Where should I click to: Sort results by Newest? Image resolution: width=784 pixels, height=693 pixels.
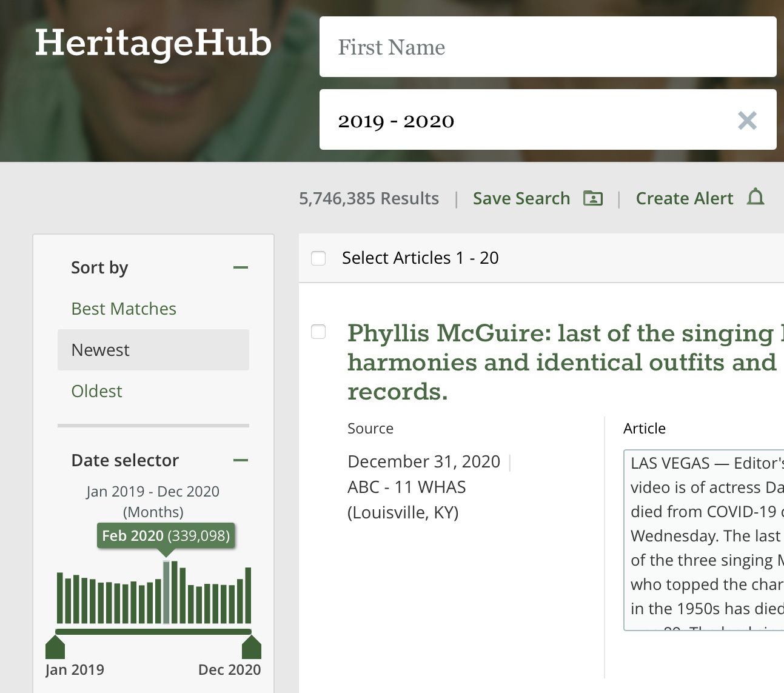tap(153, 350)
